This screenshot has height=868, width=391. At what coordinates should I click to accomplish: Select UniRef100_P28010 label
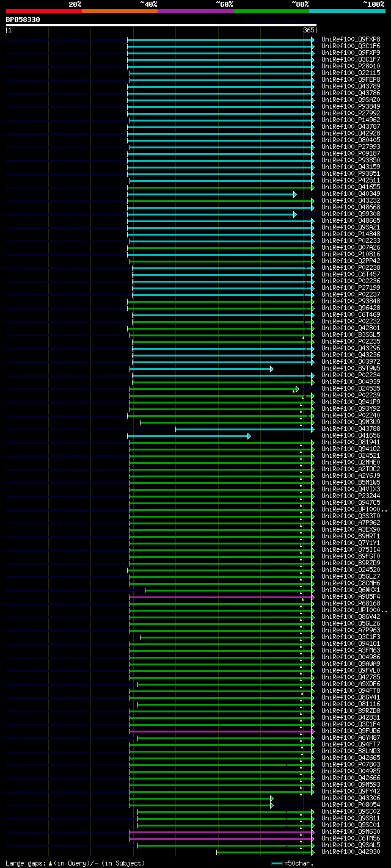[x=351, y=66]
